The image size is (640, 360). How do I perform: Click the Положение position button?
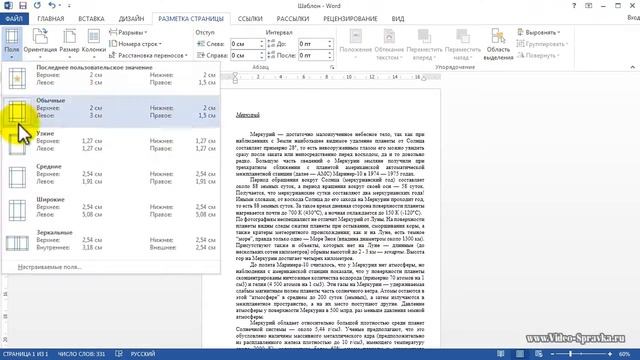[356, 44]
